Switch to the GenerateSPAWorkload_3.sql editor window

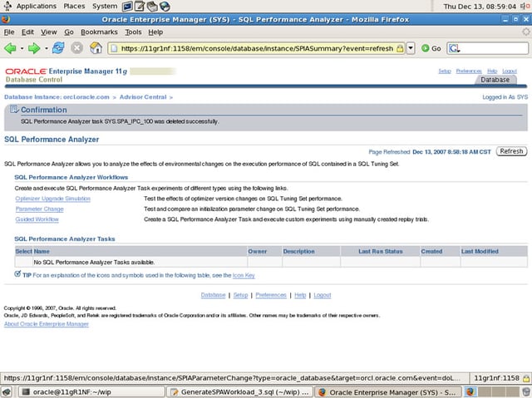click(x=240, y=392)
